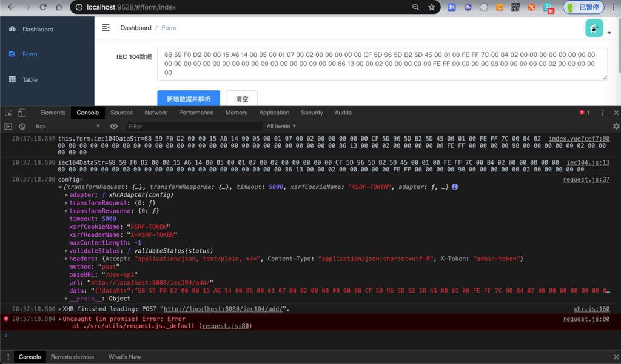Open the request.js:80 link on the error row
Viewport: 621px width, 364px height.
point(586,319)
